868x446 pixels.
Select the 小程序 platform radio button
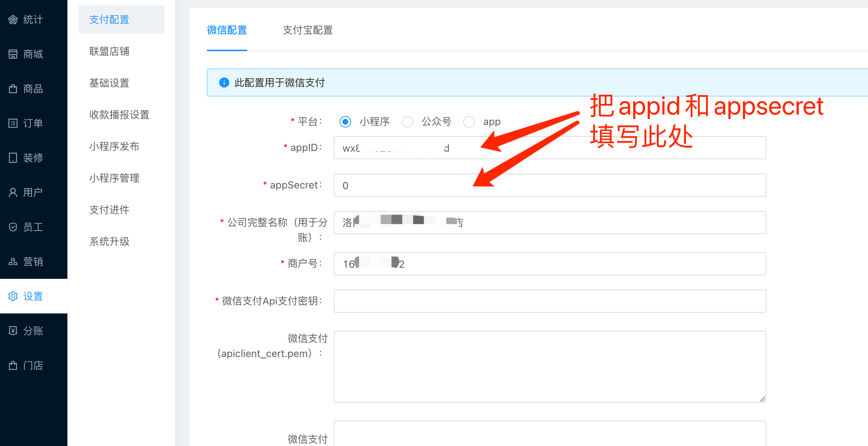[x=345, y=122]
